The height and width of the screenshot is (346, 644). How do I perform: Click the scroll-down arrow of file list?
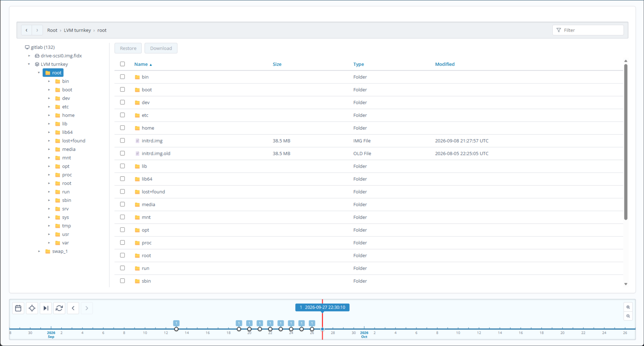(x=626, y=284)
